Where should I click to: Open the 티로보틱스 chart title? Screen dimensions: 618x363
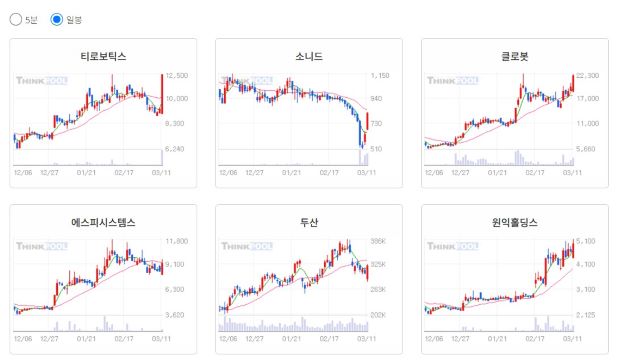(103, 56)
